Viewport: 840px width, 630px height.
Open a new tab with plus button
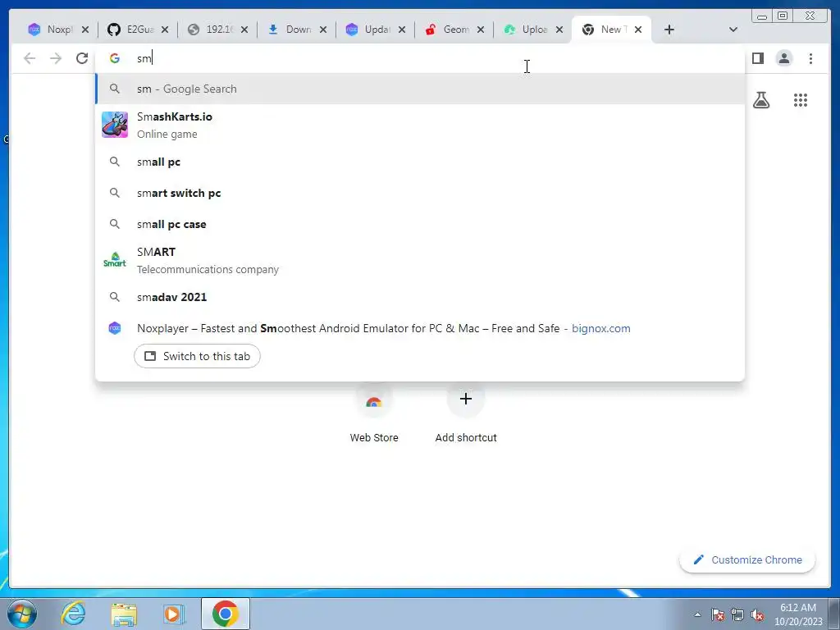pyautogui.click(x=669, y=30)
